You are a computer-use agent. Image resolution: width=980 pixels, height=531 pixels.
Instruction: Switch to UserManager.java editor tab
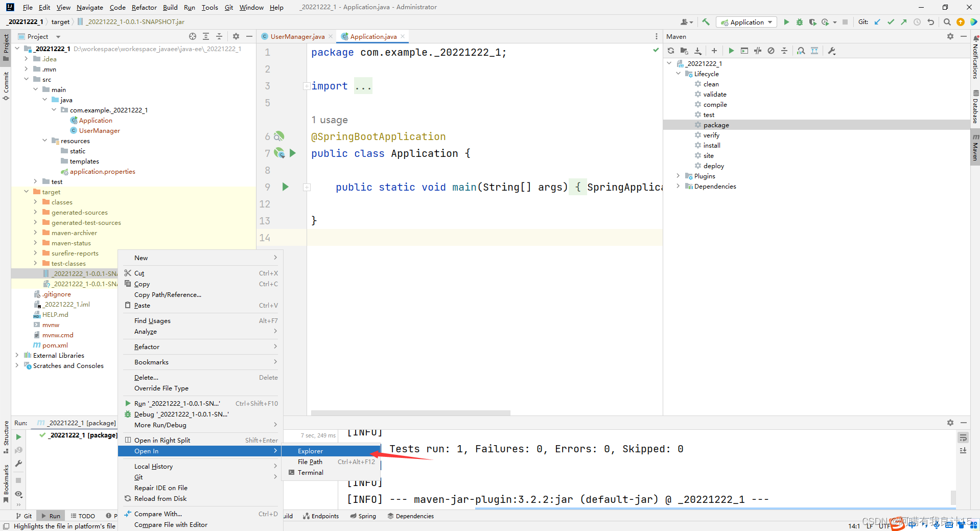click(297, 36)
